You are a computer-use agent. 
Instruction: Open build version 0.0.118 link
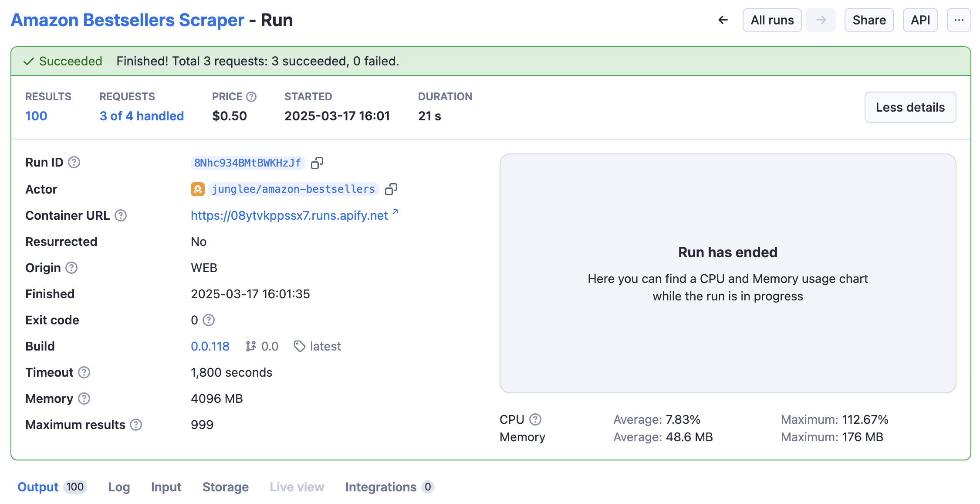pos(210,346)
